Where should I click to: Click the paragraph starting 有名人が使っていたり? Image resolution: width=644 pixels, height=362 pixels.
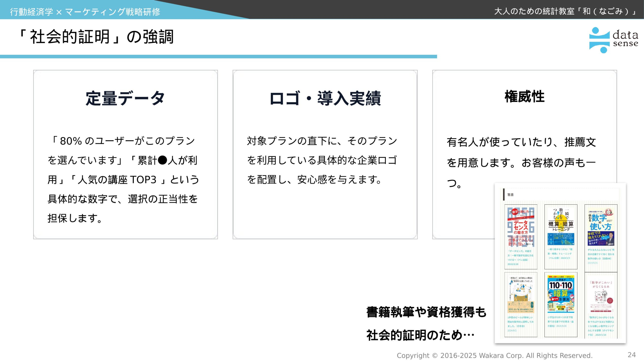521,163
